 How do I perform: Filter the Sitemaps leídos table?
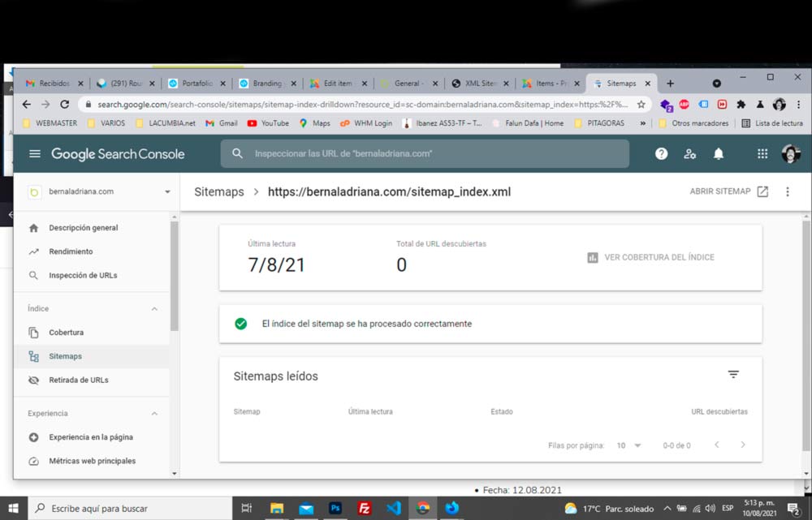(x=733, y=375)
